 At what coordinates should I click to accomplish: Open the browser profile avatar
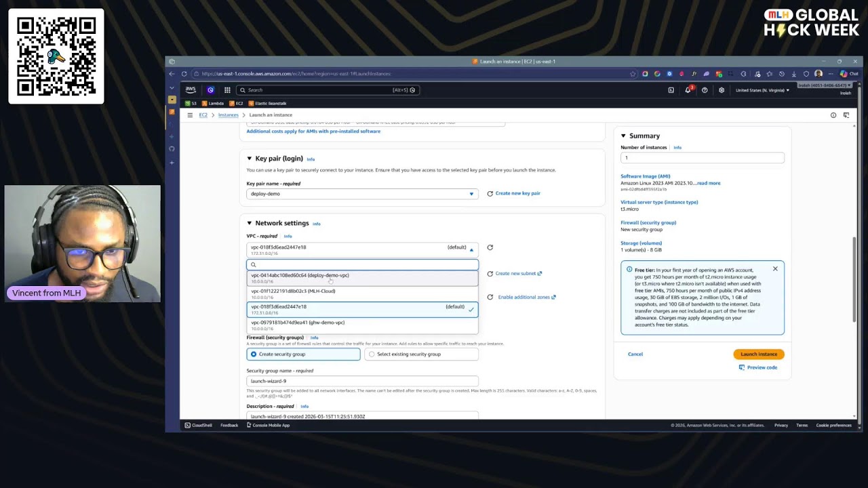[x=818, y=74]
